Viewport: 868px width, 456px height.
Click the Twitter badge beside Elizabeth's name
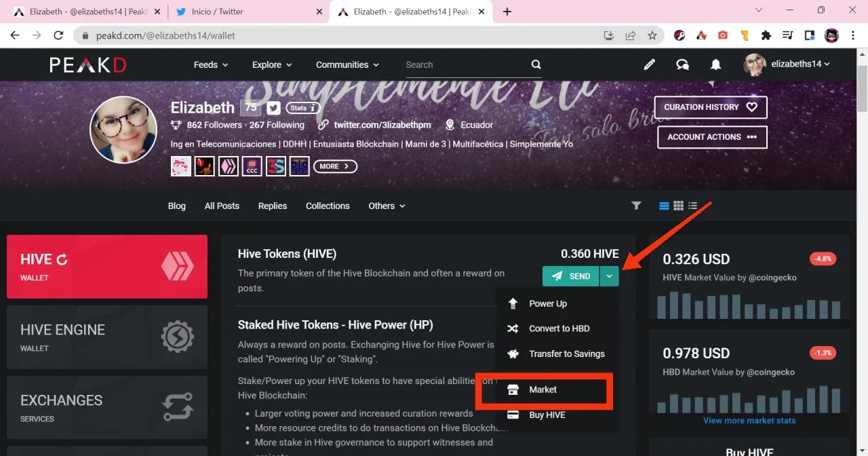point(273,108)
